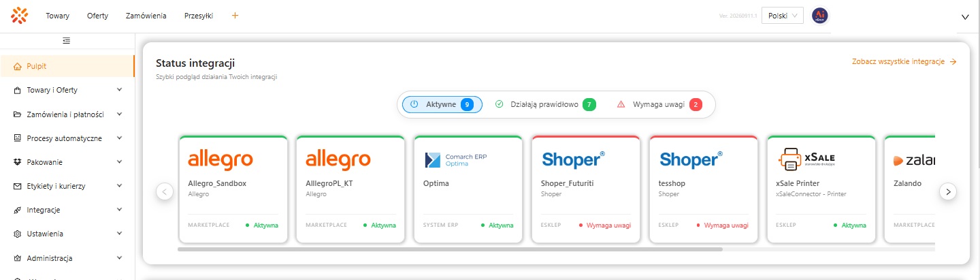
Task: Click the power icon in Aktywne filter
Action: [x=414, y=104]
